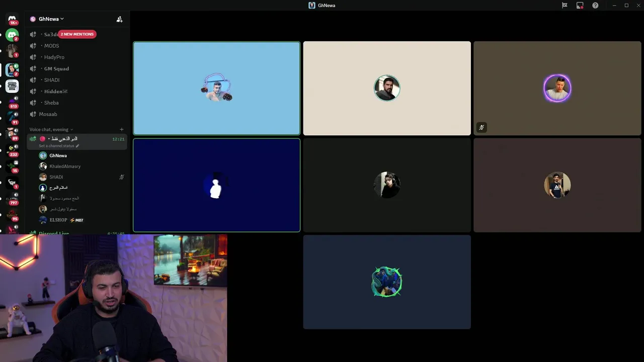The image size is (644, 362).
Task: Click the invite people icon beside GhNewa header
Action: click(x=119, y=19)
